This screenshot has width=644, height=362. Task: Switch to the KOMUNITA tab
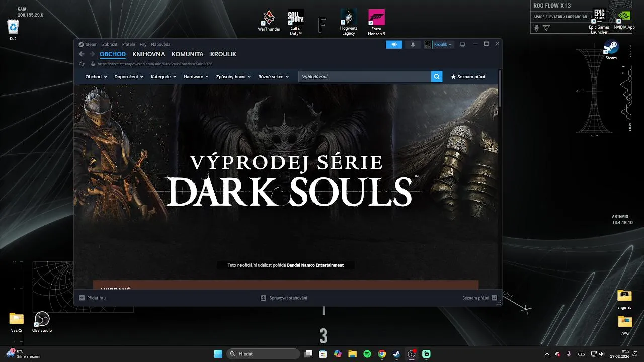click(188, 54)
